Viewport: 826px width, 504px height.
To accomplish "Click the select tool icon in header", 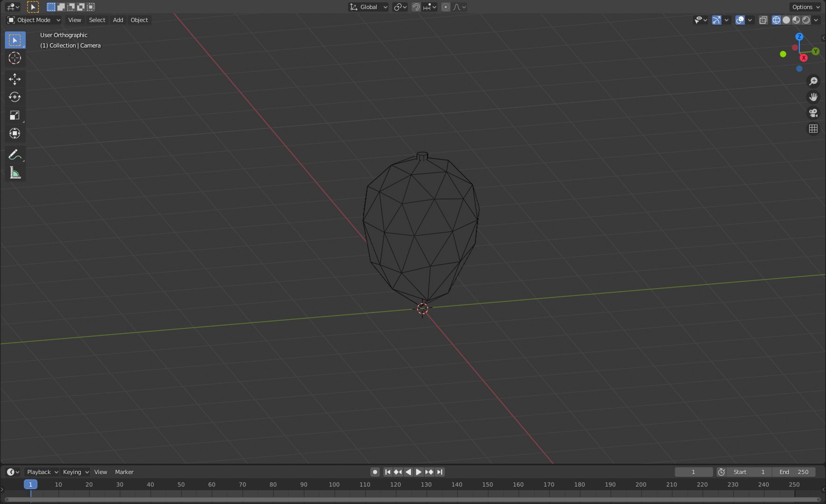I will pyautogui.click(x=33, y=7).
